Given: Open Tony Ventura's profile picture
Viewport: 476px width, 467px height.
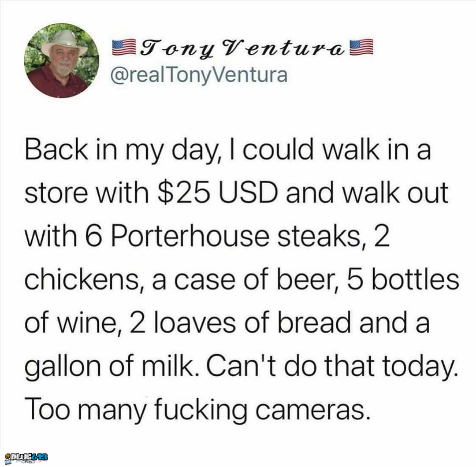Looking at the screenshot, I should click(61, 60).
